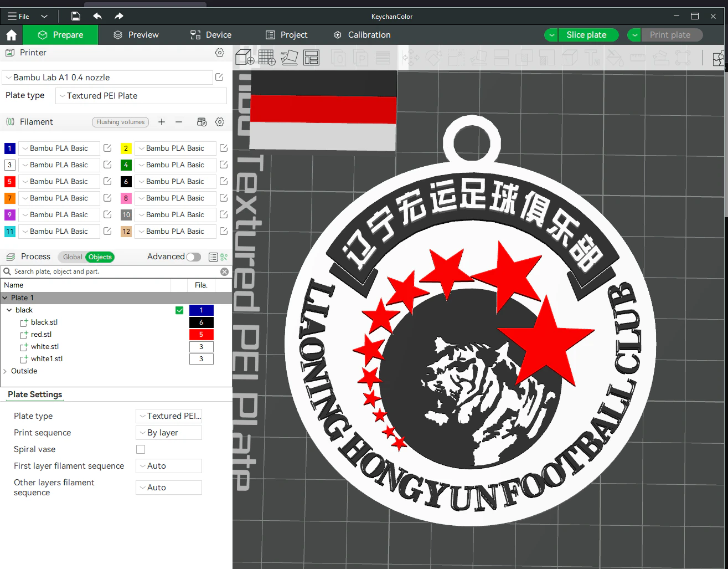Open First layer filament sequence dropdown
This screenshot has height=569, width=728.
coord(169,466)
